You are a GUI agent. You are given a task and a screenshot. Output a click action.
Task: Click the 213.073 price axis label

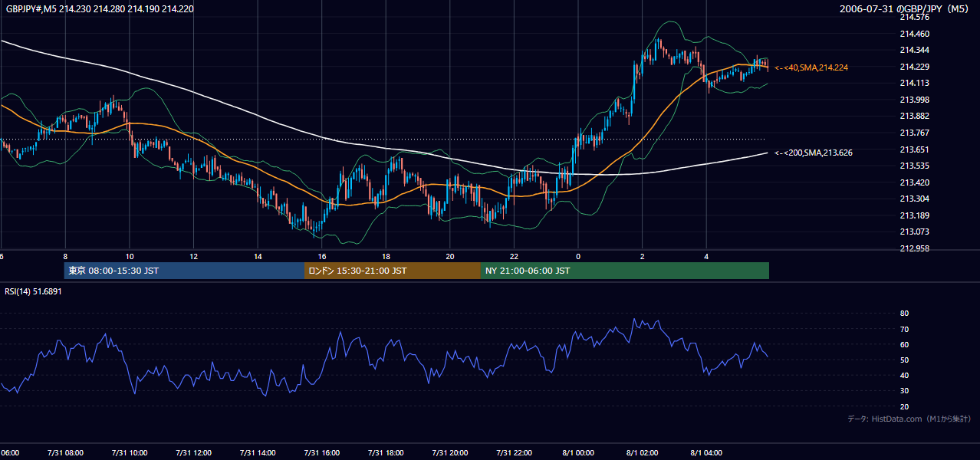click(914, 232)
